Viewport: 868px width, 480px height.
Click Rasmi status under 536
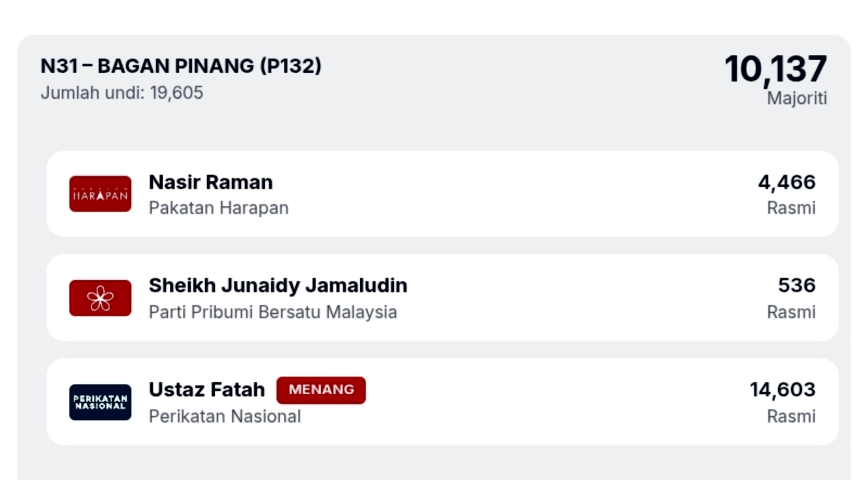(x=791, y=312)
